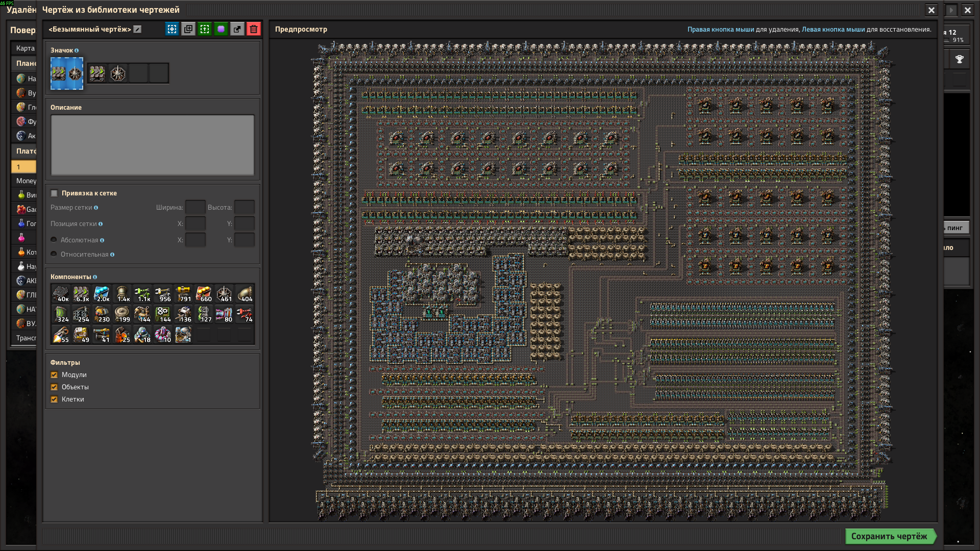This screenshot has height=551, width=980.
Task: Click the Ширина grid width field
Action: 195,208
